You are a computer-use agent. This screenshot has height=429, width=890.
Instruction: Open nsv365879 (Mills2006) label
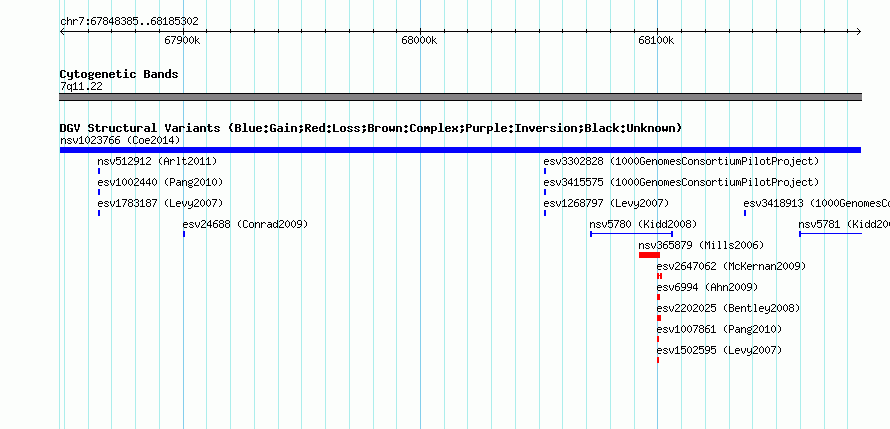click(x=702, y=245)
